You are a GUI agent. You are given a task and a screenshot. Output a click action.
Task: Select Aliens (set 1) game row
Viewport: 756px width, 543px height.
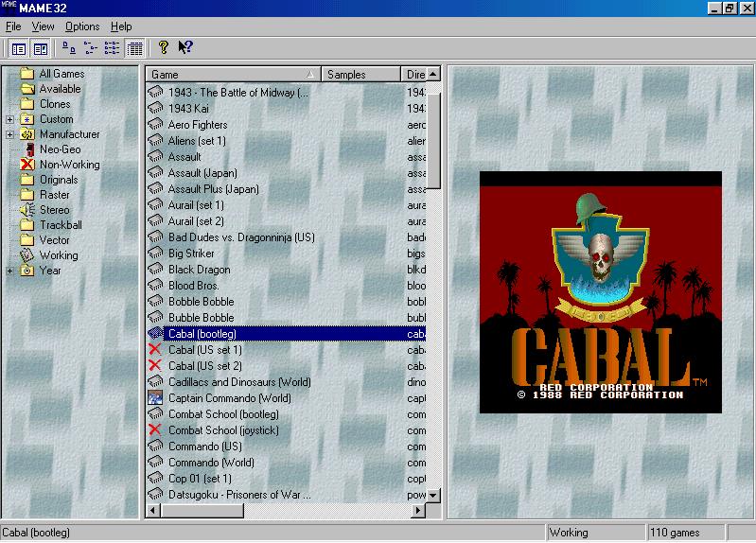pos(286,141)
